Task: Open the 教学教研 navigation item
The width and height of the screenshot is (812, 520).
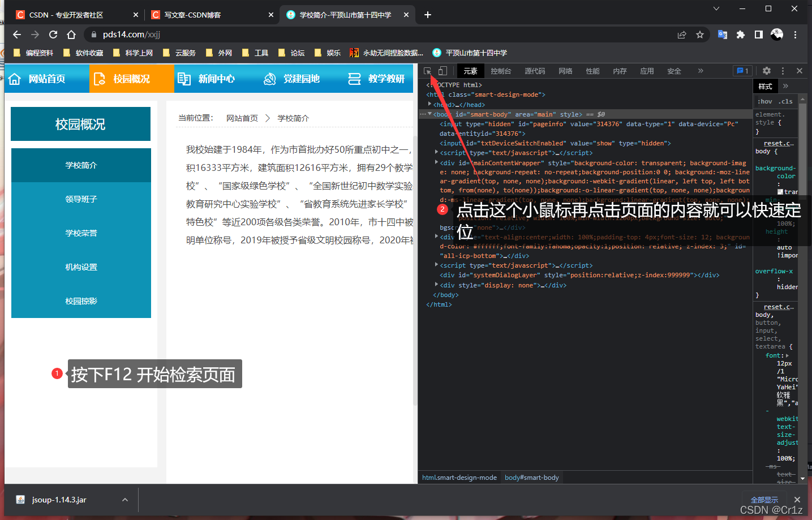Action: click(x=378, y=79)
